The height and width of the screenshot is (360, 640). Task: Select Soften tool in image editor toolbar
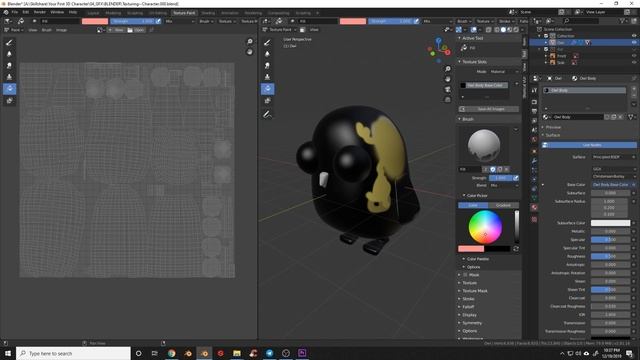click(x=9, y=54)
